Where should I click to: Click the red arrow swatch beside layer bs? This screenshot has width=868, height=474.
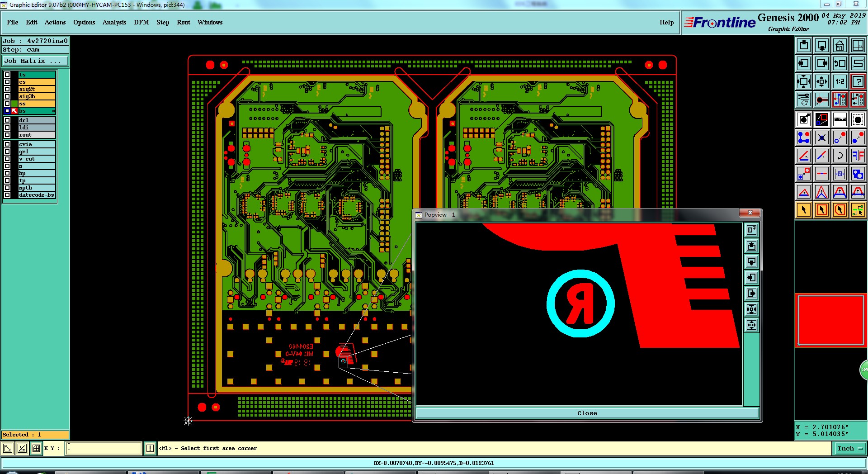14,111
